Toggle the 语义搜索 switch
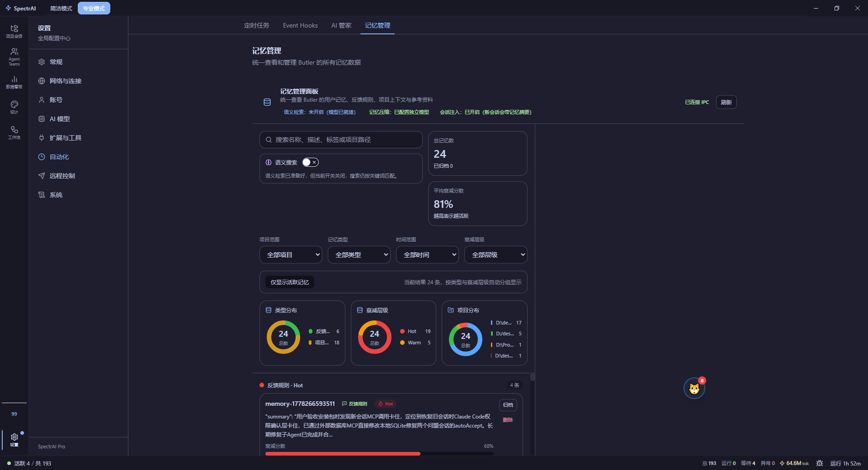This screenshot has width=868, height=470. click(311, 162)
